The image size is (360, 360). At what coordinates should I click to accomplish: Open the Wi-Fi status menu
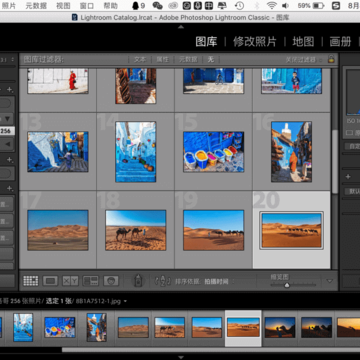(272, 5)
